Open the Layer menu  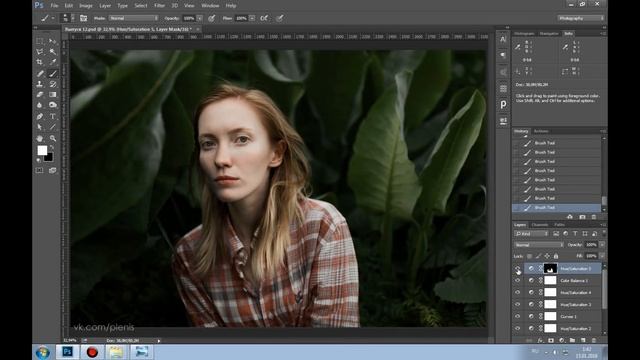[105, 6]
